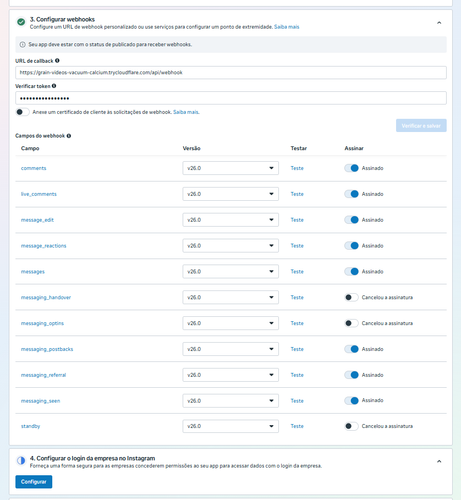Enable subscription for messaging_handover field

coord(351,297)
